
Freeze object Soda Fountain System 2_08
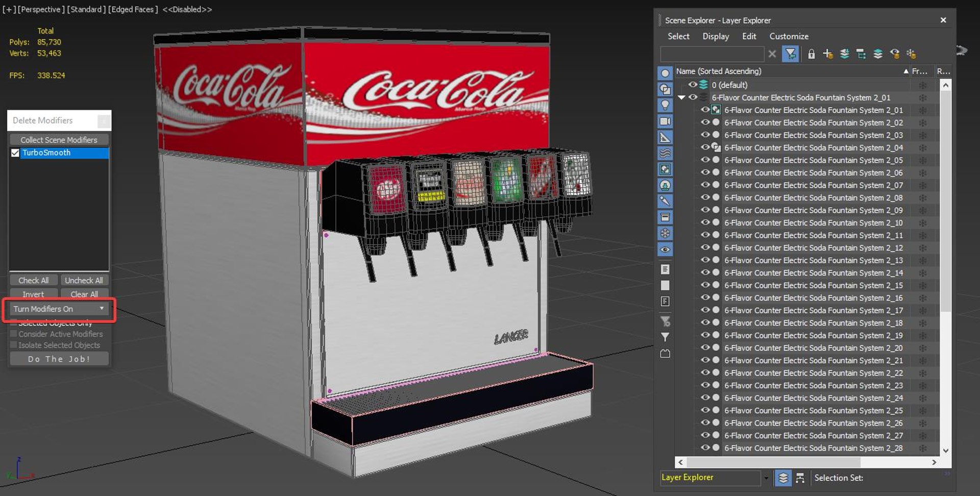pyautogui.click(x=923, y=197)
